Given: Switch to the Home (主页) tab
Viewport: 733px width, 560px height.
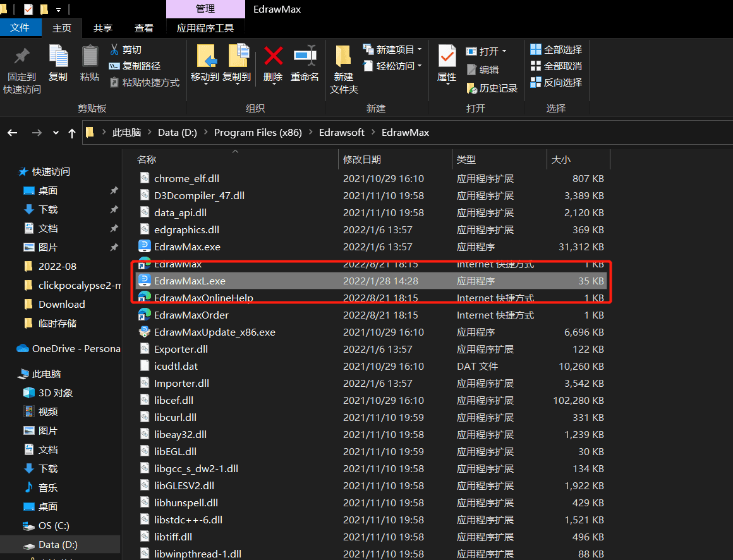Looking at the screenshot, I should click(62, 28).
